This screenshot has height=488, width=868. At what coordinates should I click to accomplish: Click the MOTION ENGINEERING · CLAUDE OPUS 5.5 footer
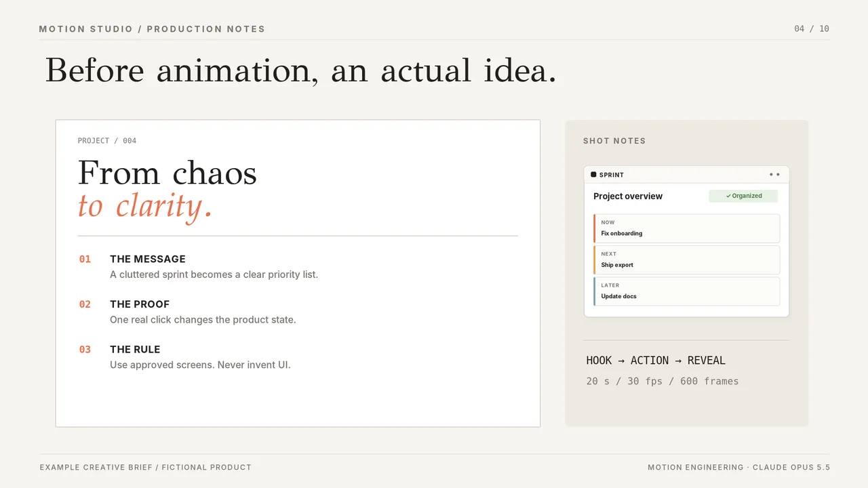pyautogui.click(x=739, y=468)
